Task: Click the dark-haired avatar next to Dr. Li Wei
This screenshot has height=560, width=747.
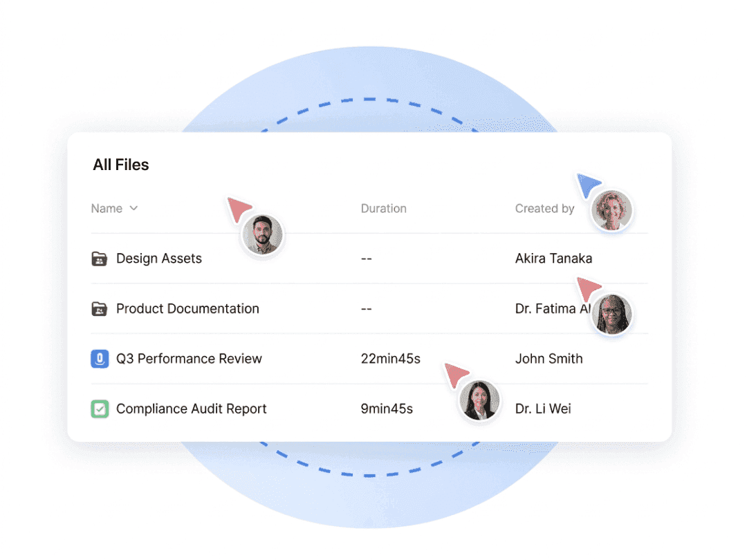Action: [x=479, y=400]
